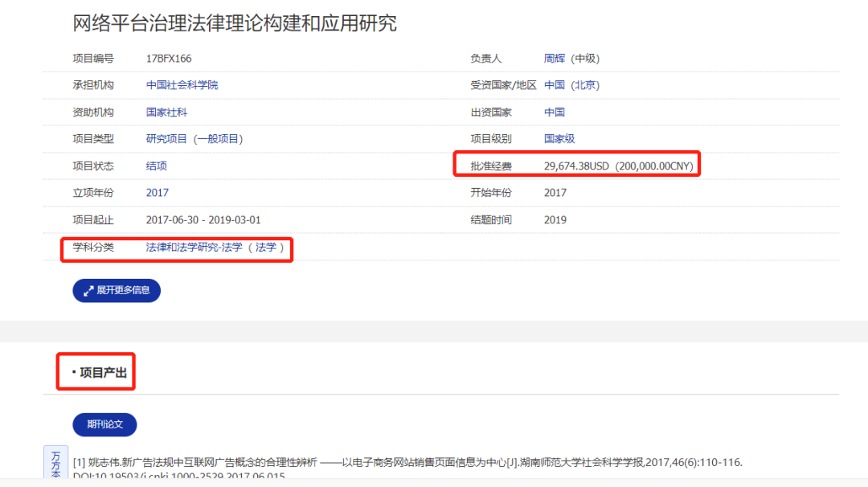Click the 项目产出 section heading
The width and height of the screenshot is (868, 487).
[103, 372]
